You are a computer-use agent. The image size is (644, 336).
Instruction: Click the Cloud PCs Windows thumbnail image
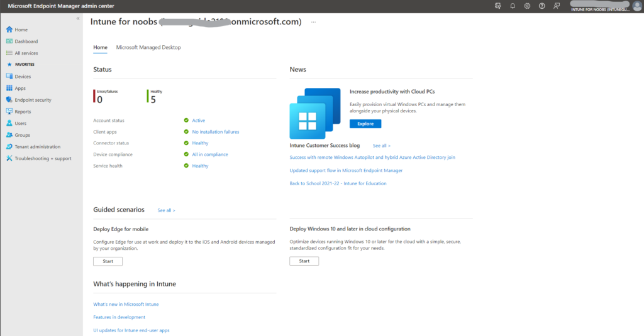tap(315, 113)
